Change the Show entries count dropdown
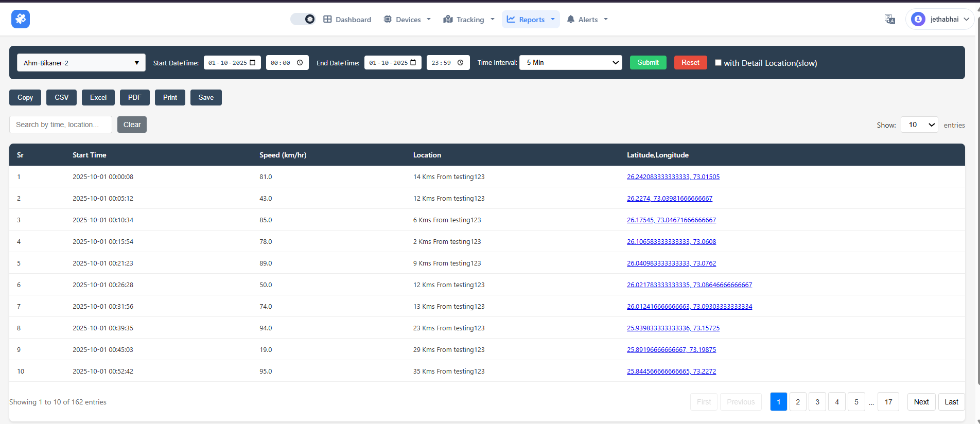This screenshot has height=424, width=980. (919, 125)
